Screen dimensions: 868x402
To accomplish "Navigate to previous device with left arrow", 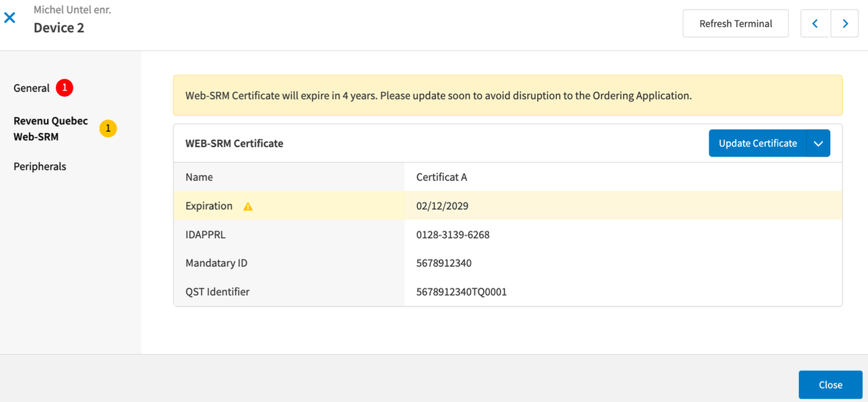I will click(815, 23).
